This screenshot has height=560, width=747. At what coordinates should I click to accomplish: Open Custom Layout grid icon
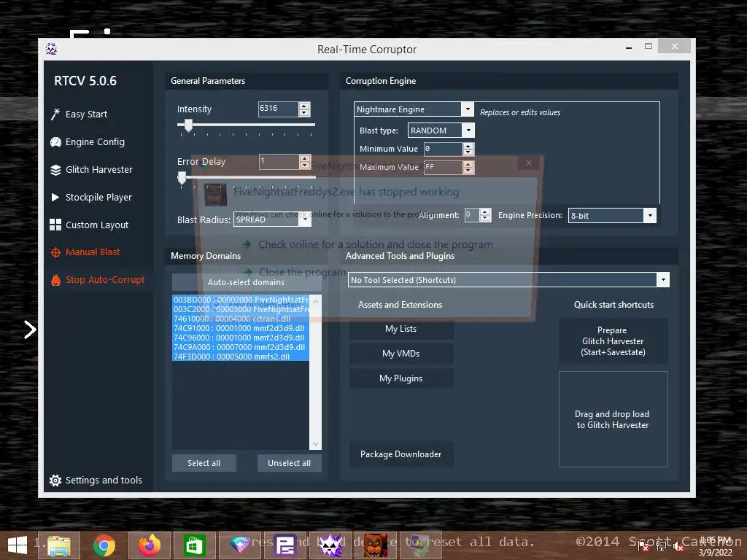coord(55,225)
